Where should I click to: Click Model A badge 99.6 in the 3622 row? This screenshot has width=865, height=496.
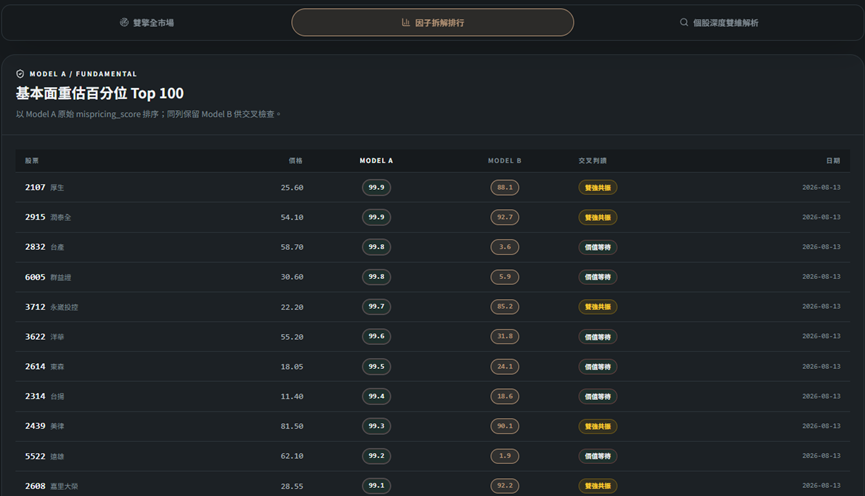(376, 337)
